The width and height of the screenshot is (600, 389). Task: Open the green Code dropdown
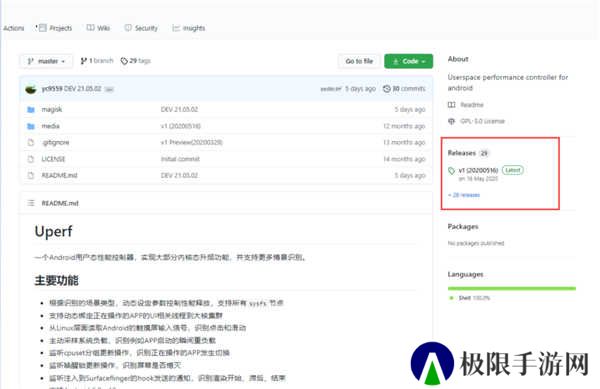coord(409,61)
